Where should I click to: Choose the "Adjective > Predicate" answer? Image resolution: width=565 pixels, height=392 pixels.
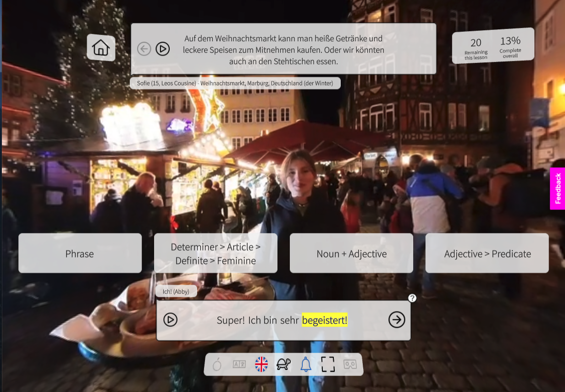487,254
